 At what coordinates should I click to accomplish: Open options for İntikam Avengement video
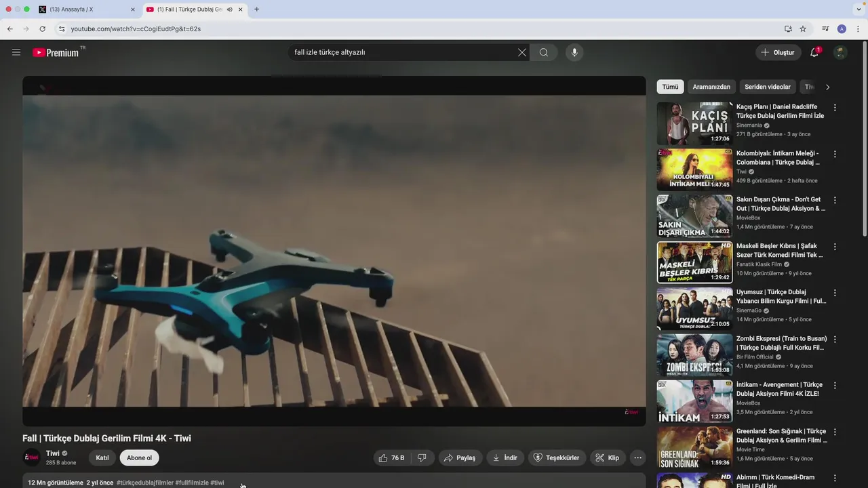click(x=835, y=386)
